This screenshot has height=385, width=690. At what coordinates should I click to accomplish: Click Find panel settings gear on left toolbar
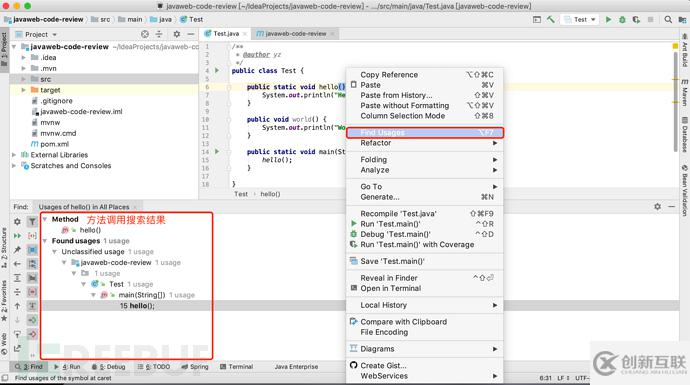(x=17, y=222)
